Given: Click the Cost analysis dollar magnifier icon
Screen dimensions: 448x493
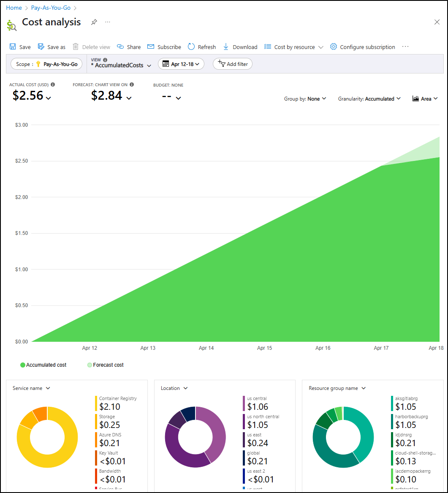Looking at the screenshot, I should (12, 26).
